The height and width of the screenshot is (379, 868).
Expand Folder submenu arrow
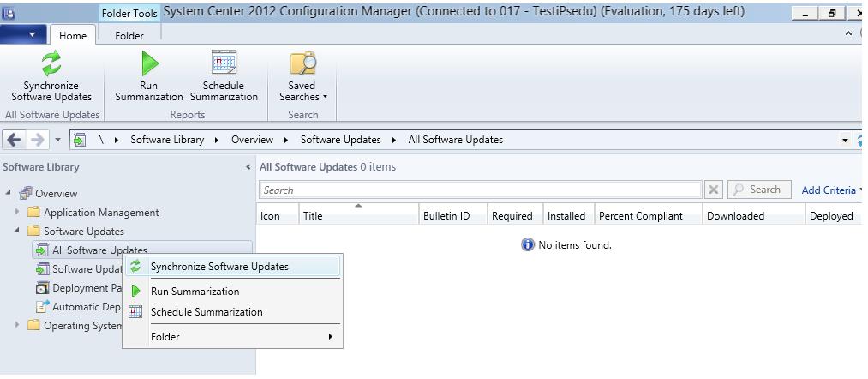pyautogui.click(x=331, y=337)
